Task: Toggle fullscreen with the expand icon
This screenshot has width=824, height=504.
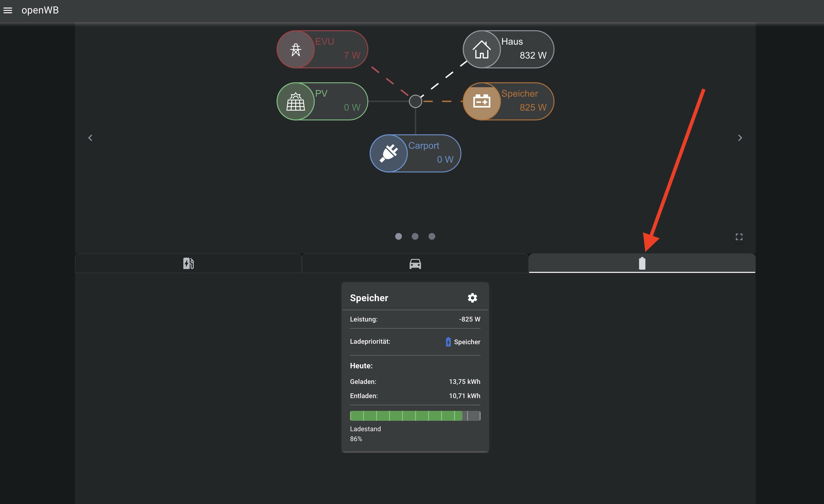Action: [x=739, y=237]
